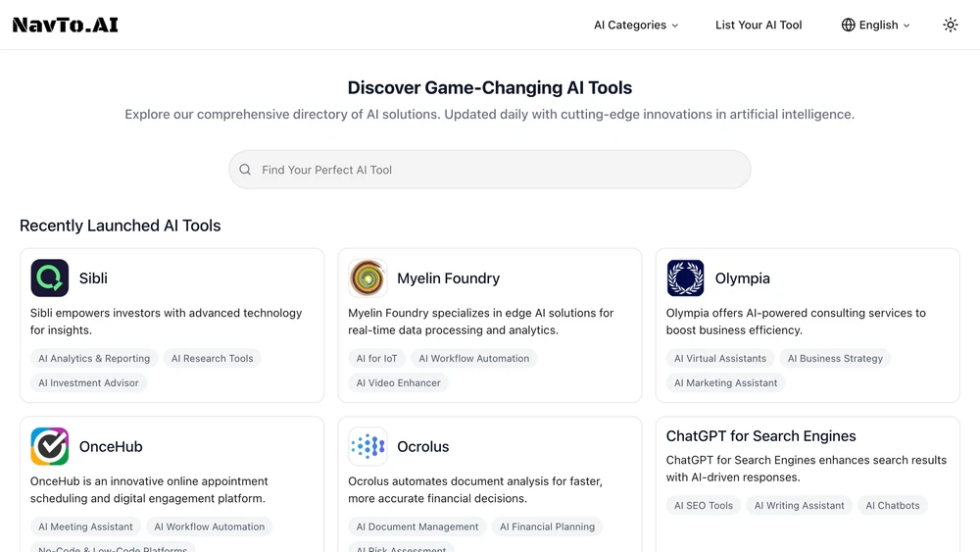Select the AI Investment Advisor tag
Image resolution: width=980 pixels, height=552 pixels.
(x=88, y=382)
